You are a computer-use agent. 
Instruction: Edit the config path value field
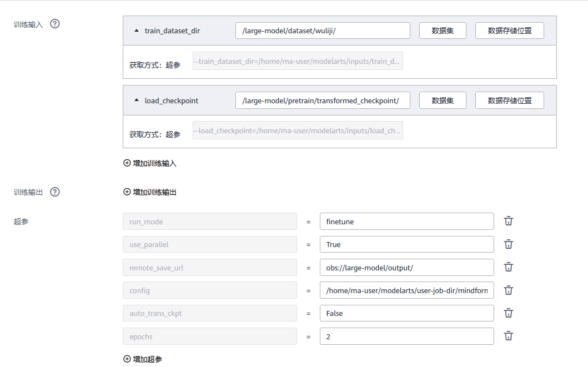tap(406, 290)
